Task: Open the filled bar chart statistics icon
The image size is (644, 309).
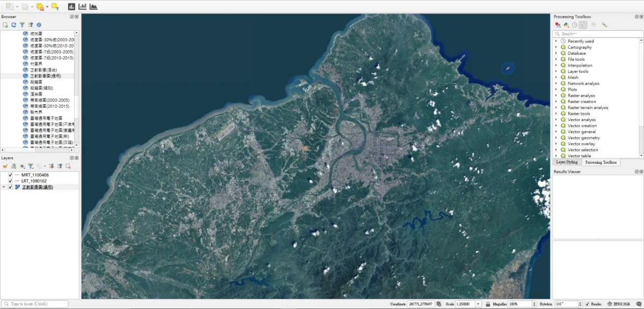Action: pos(71,6)
